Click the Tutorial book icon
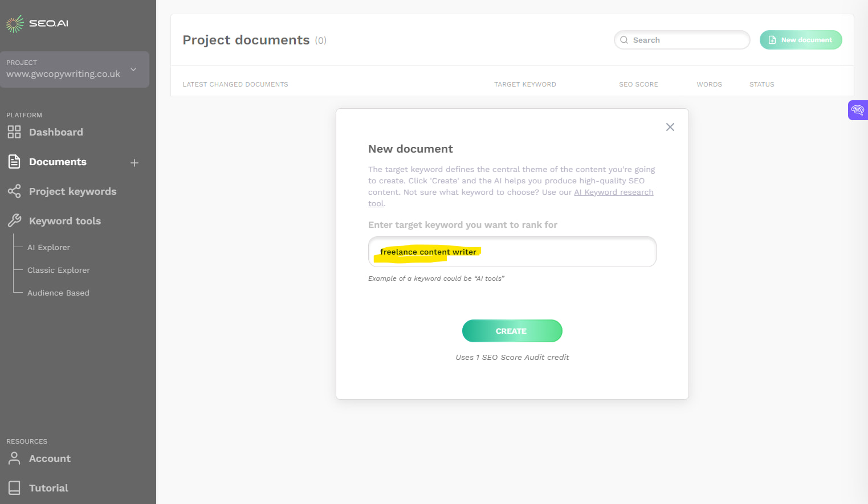Screen dimensions: 868x504 [14, 488]
